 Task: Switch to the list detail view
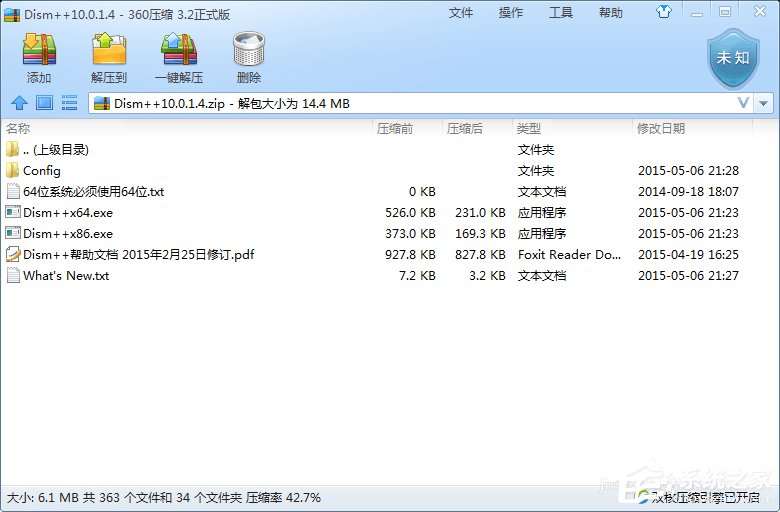coord(69,103)
